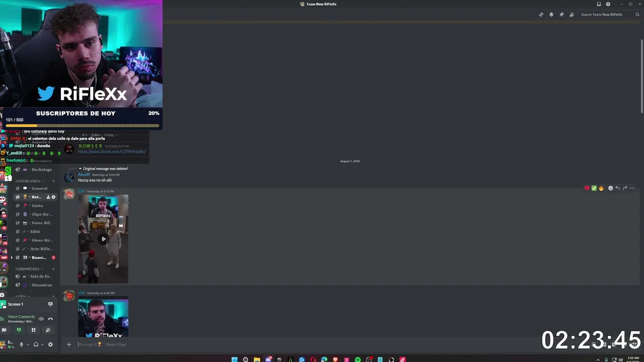Click the chat scrollbar
This screenshot has width=644, height=362.
point(641,75)
